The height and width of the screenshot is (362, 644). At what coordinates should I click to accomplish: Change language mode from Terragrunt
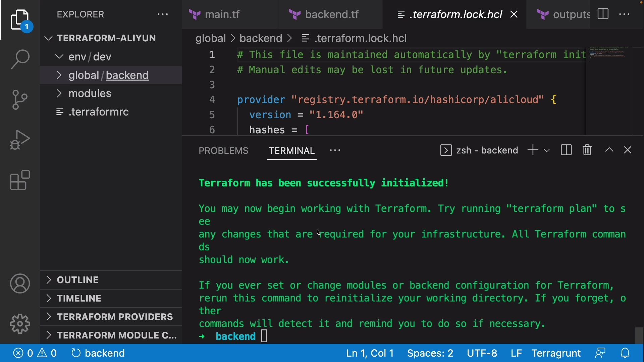[556, 353]
